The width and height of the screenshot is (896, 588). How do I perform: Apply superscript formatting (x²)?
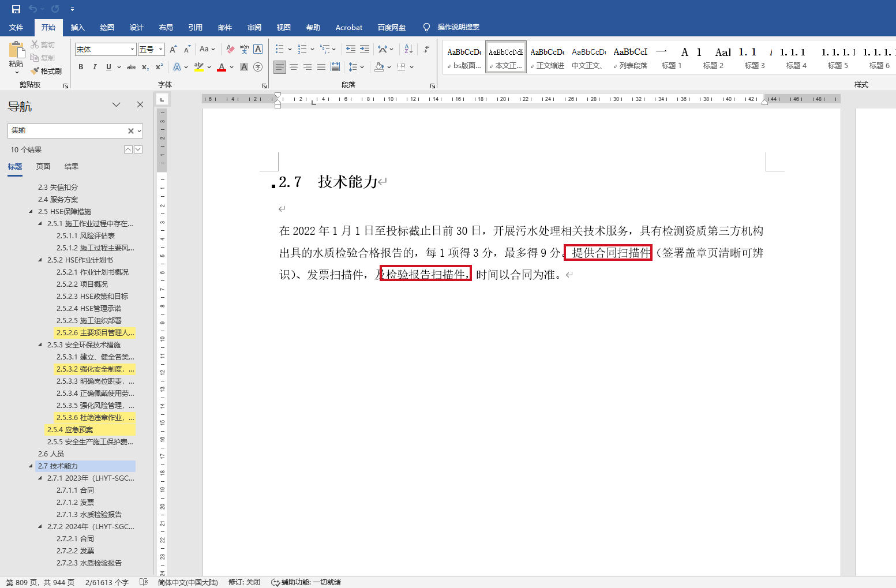point(159,67)
